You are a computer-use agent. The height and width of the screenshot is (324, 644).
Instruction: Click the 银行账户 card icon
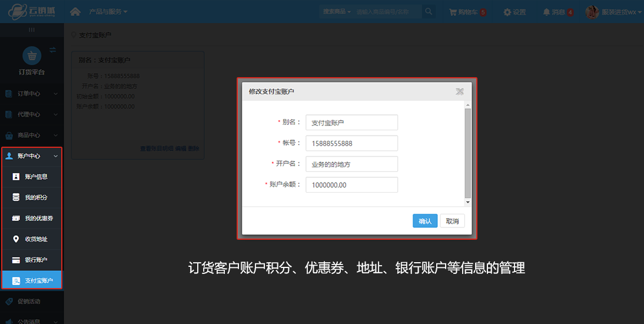(x=16, y=260)
